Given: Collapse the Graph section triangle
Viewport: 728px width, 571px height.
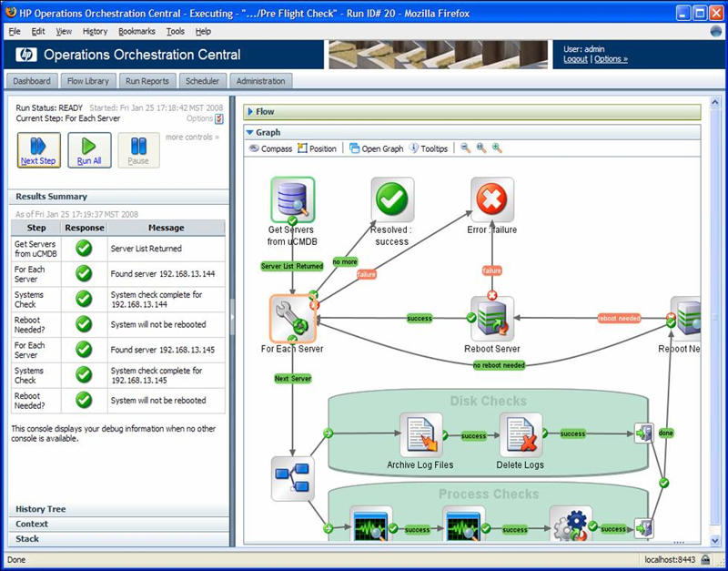Looking at the screenshot, I should (249, 132).
